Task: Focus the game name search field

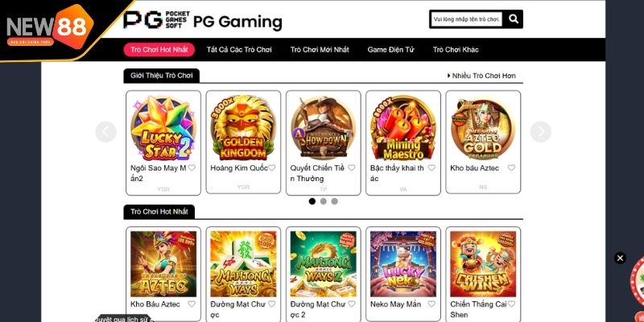Action: (467, 19)
